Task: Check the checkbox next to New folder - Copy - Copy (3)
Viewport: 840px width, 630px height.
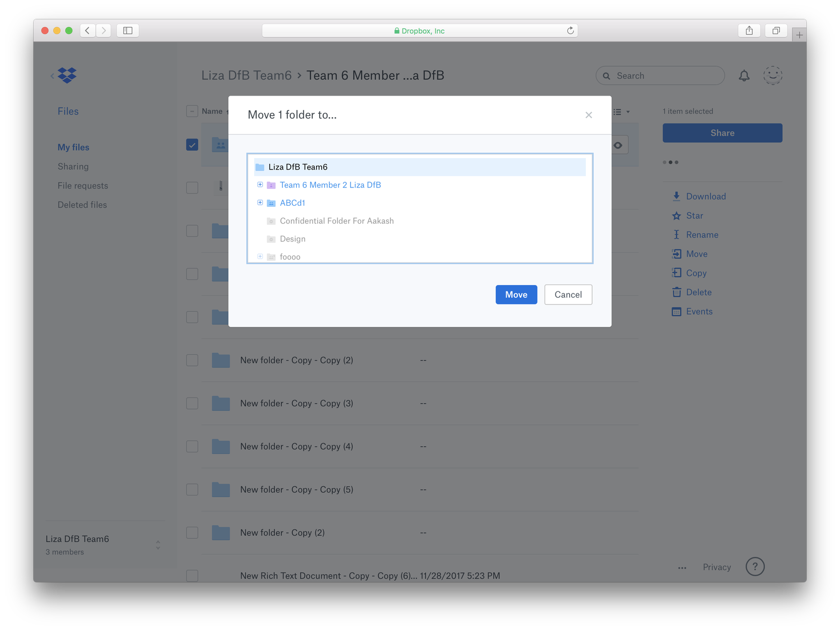Action: 192,403
